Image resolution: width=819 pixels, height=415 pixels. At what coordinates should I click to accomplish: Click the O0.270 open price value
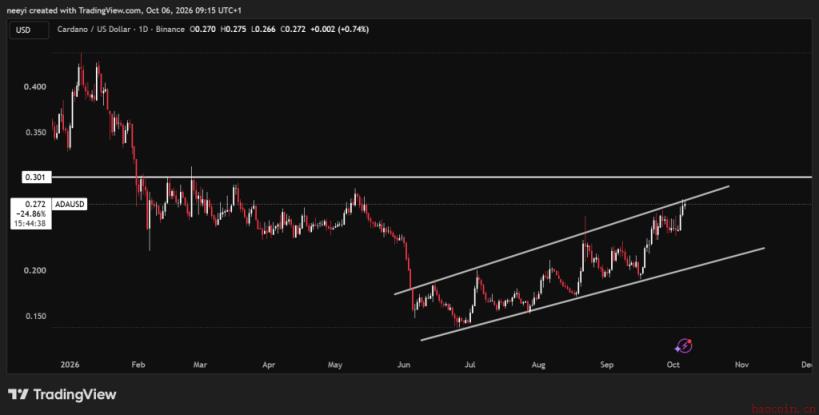tap(203, 30)
